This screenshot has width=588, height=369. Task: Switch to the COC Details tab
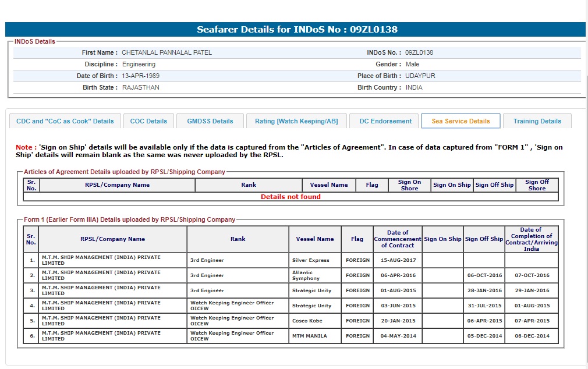[148, 121]
